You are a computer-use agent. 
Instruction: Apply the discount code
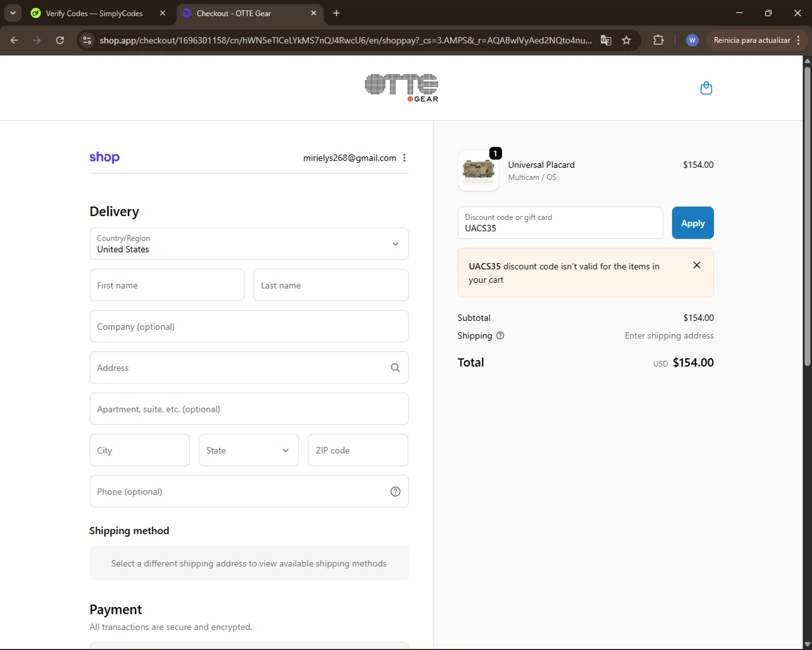(693, 223)
